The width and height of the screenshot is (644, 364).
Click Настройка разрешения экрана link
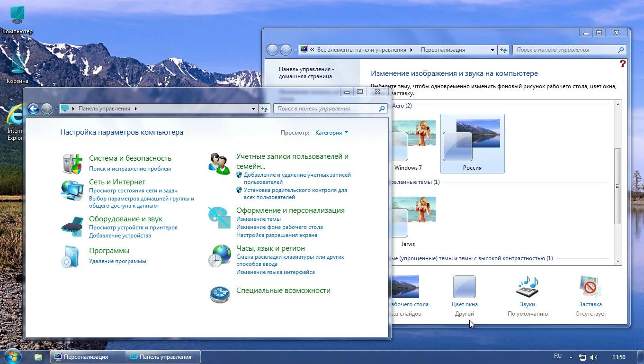click(277, 235)
